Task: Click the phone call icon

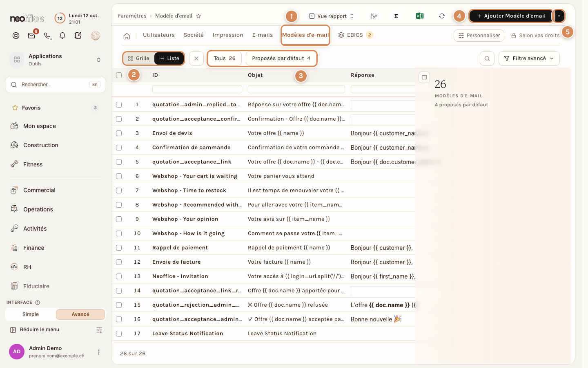Action: (47, 36)
